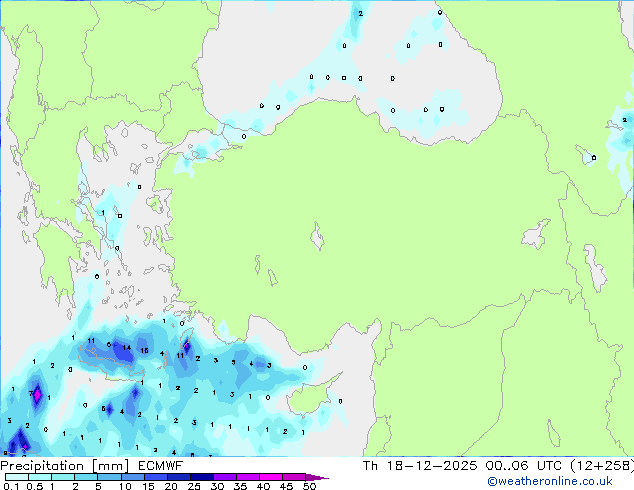This screenshot has height=490, width=634.
Task: Click the legend swatch for 15 to 20 mm
Action: (x=156, y=477)
